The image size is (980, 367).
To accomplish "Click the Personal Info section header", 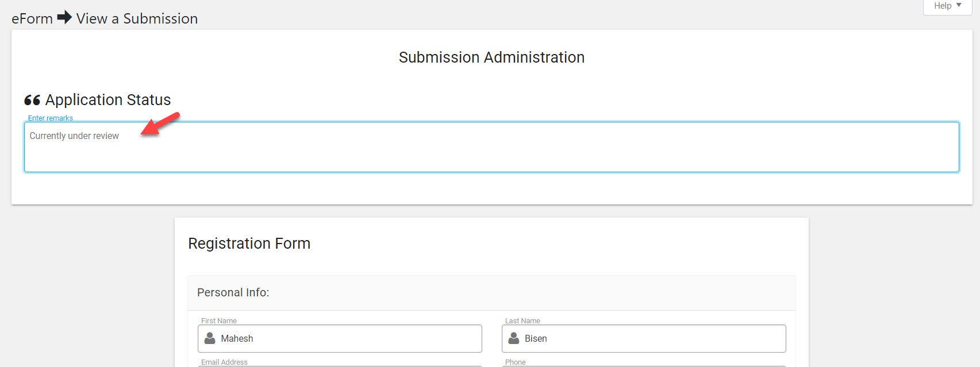I will pyautogui.click(x=491, y=293).
